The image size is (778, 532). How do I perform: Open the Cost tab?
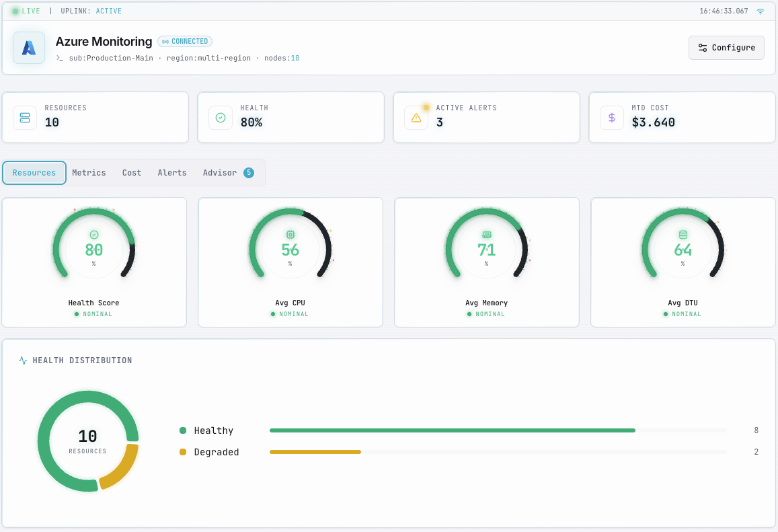[x=132, y=173]
